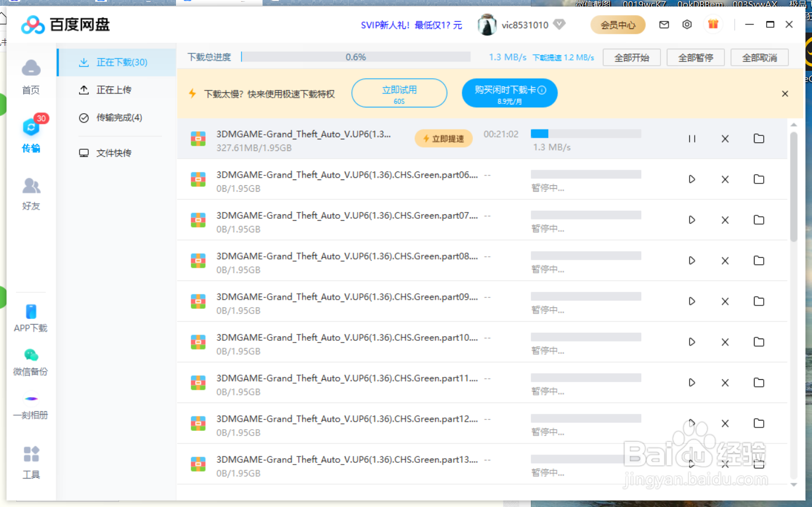Click the Baidu Netdisk logo
Screen dimensions: 812x507
coord(66,24)
